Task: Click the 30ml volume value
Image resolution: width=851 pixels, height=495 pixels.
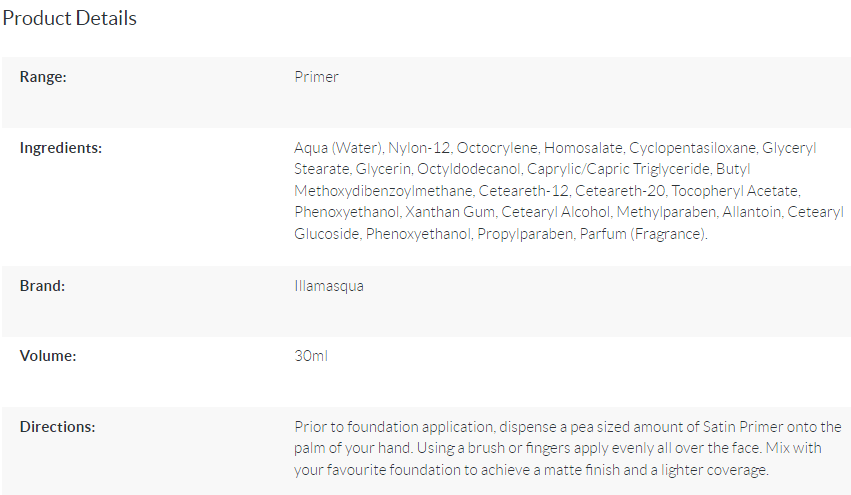Action: click(311, 356)
